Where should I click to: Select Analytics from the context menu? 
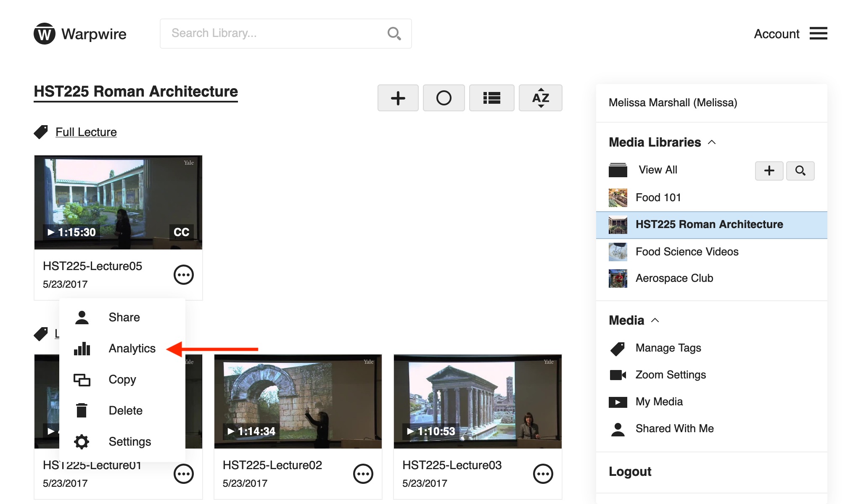pyautogui.click(x=132, y=349)
